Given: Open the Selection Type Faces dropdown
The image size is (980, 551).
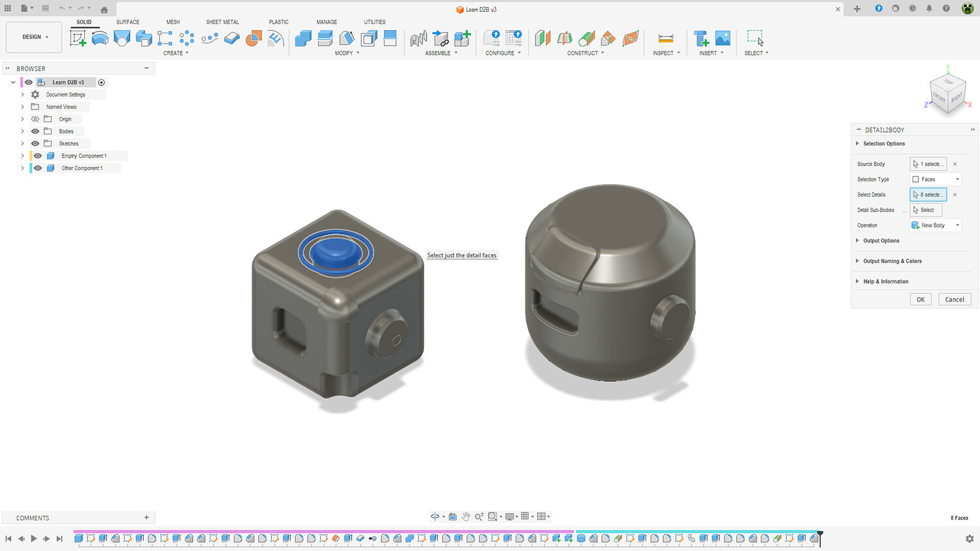Looking at the screenshot, I should [x=936, y=180].
